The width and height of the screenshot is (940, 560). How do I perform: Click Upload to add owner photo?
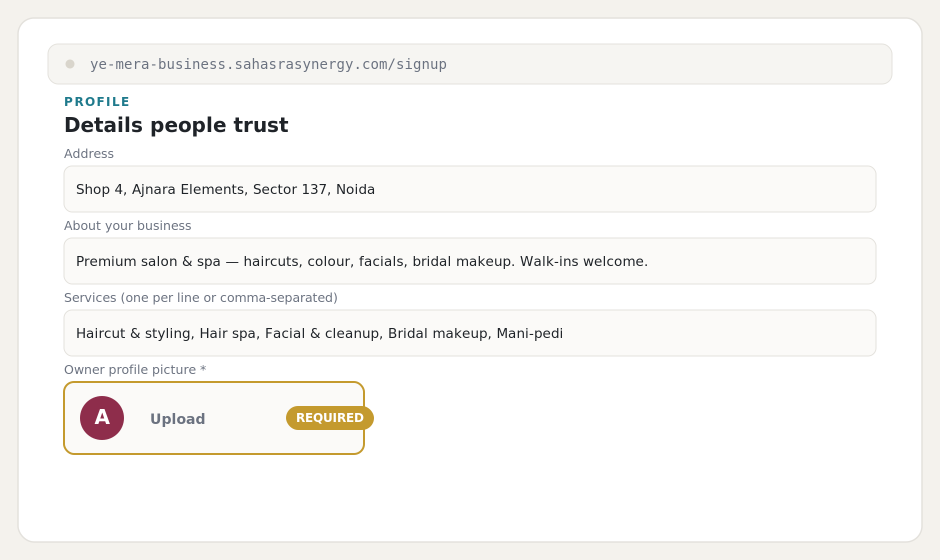(x=177, y=419)
